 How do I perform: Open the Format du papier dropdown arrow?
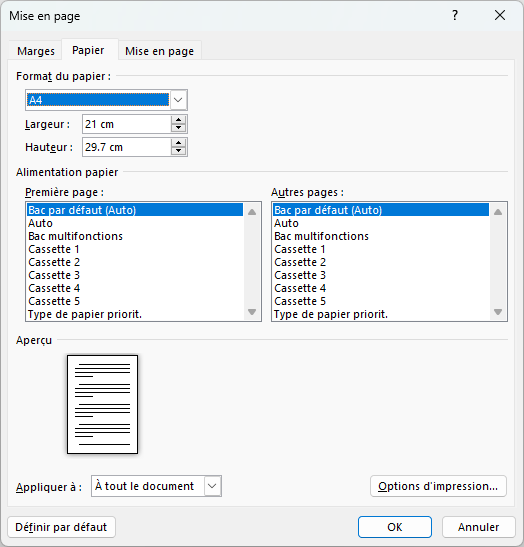coord(178,100)
